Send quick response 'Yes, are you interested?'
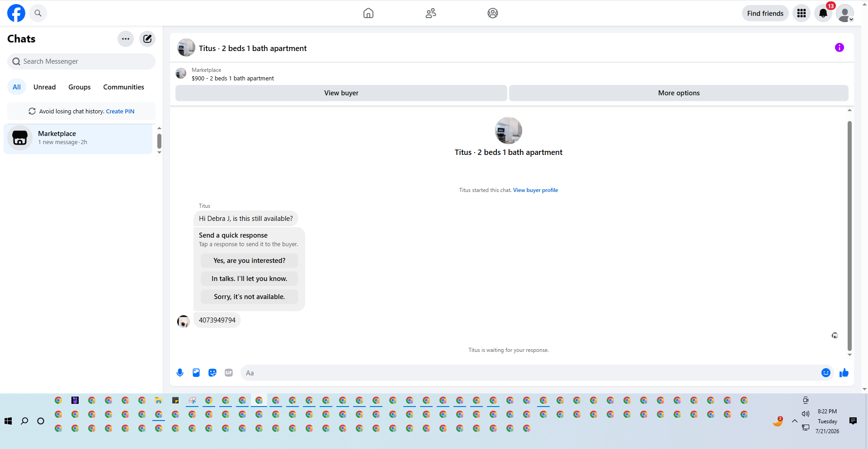 click(250, 261)
